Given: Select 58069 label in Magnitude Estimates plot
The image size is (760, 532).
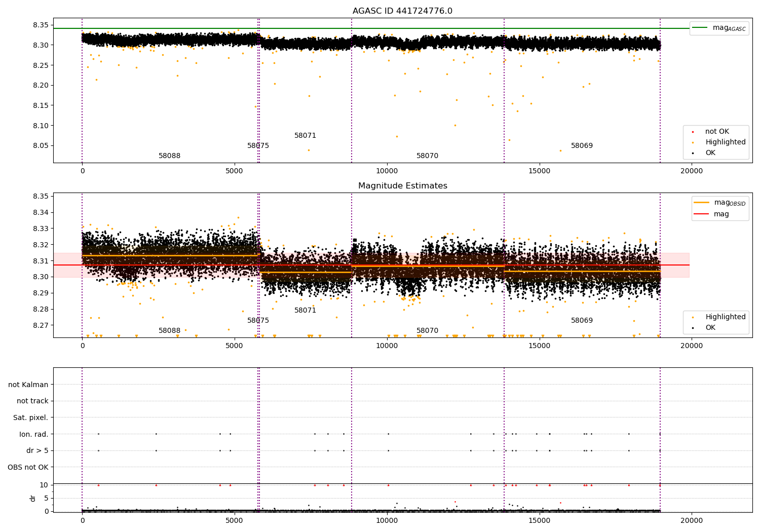Looking at the screenshot, I should point(582,321).
